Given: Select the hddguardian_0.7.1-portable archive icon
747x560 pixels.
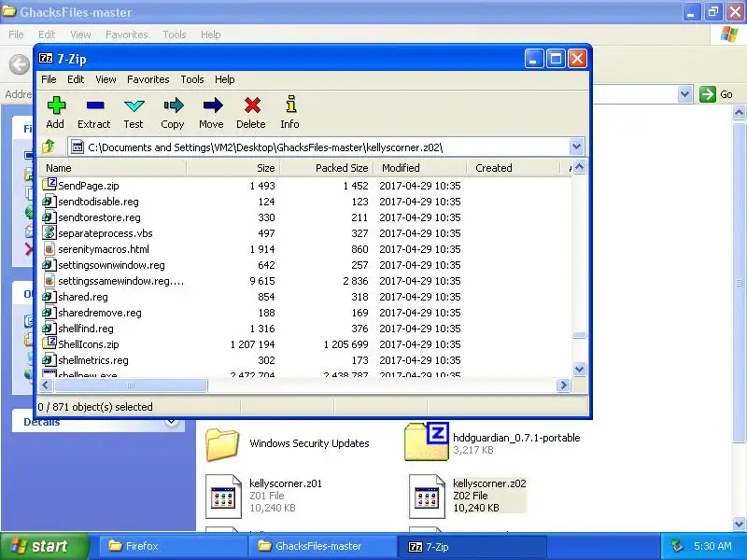Looking at the screenshot, I should click(x=426, y=441).
